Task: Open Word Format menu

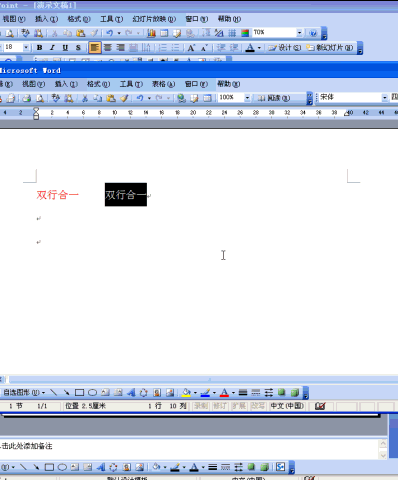Action: pos(98,84)
